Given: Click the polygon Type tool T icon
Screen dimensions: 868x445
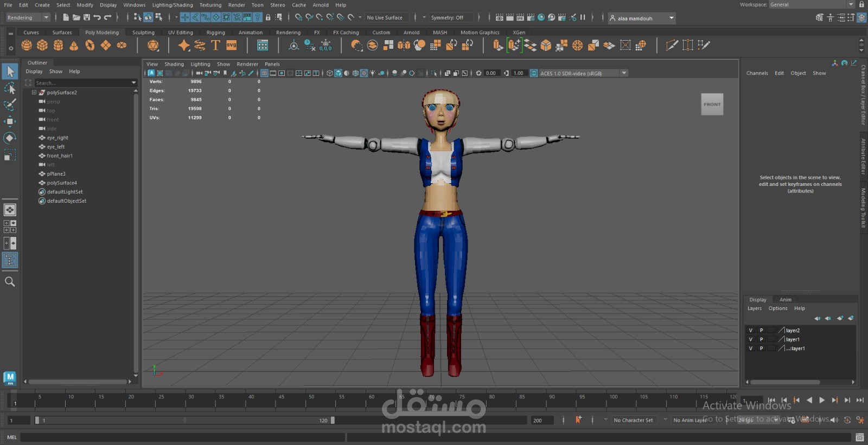Looking at the screenshot, I should point(215,46).
